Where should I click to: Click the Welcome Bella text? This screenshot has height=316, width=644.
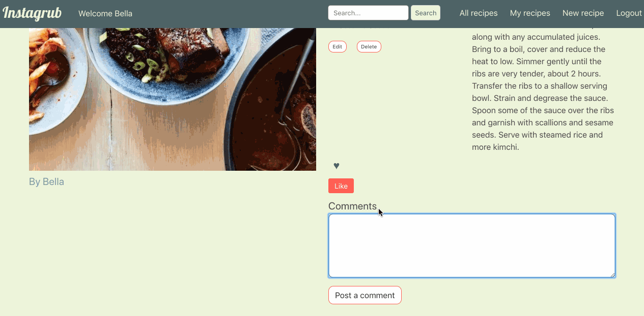coord(105,14)
